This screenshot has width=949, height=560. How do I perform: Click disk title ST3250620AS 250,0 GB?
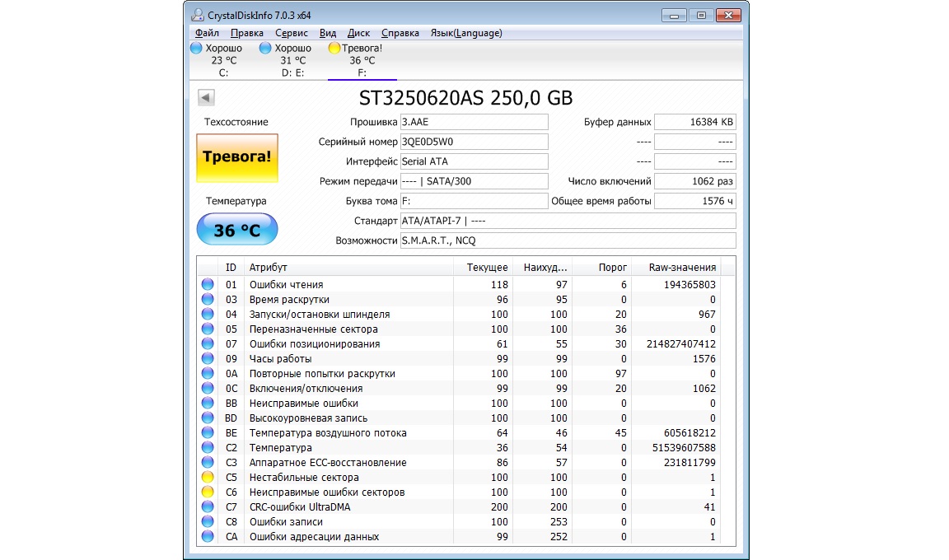point(465,98)
